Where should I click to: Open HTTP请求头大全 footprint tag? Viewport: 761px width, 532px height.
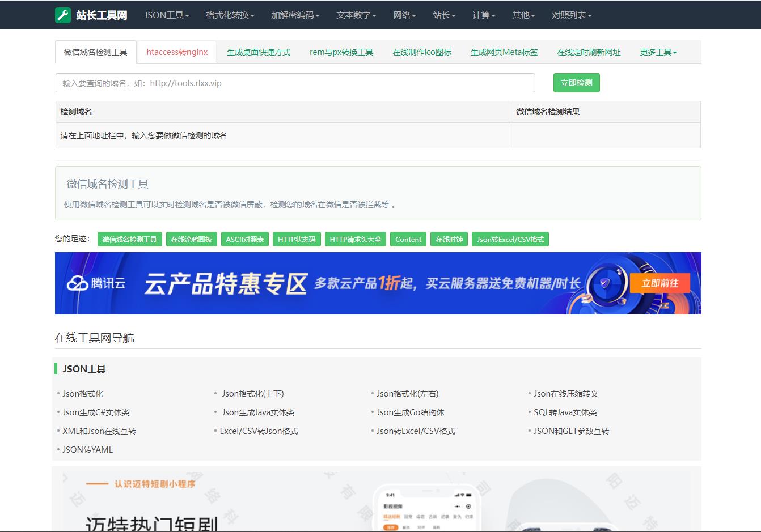click(356, 239)
